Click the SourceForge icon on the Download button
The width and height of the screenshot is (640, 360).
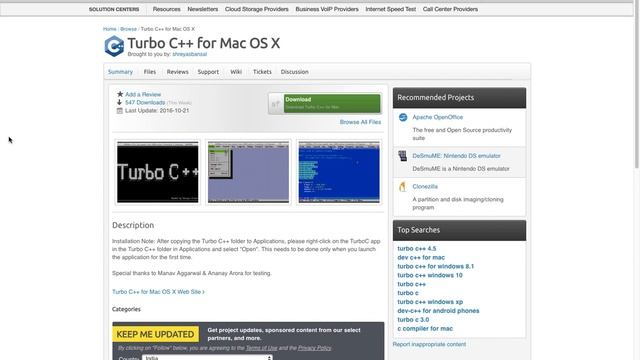[276, 104]
